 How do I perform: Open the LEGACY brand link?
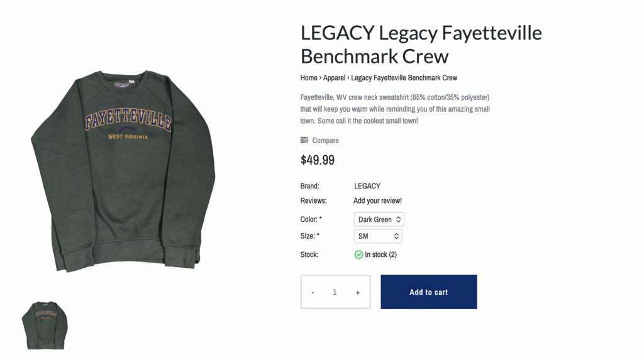367,186
